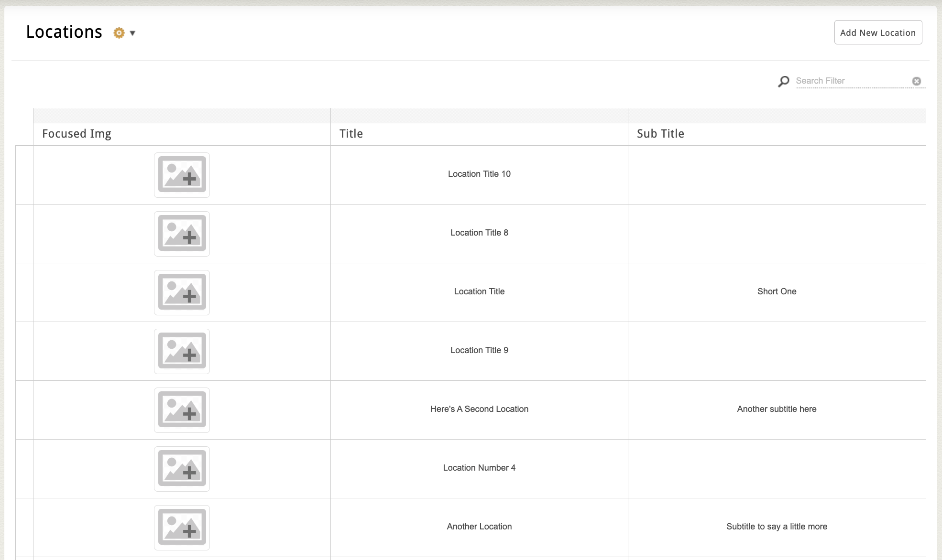The image size is (942, 560).
Task: Clear the search filter with X icon
Action: (x=916, y=81)
